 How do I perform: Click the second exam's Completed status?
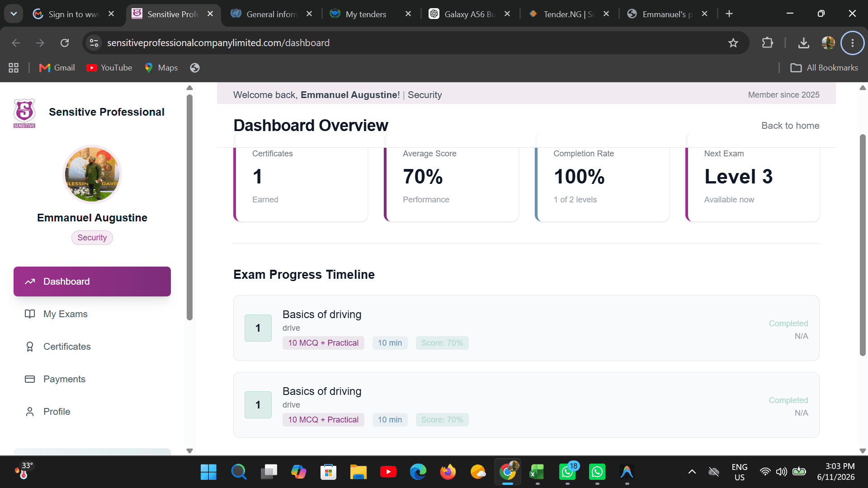click(788, 400)
